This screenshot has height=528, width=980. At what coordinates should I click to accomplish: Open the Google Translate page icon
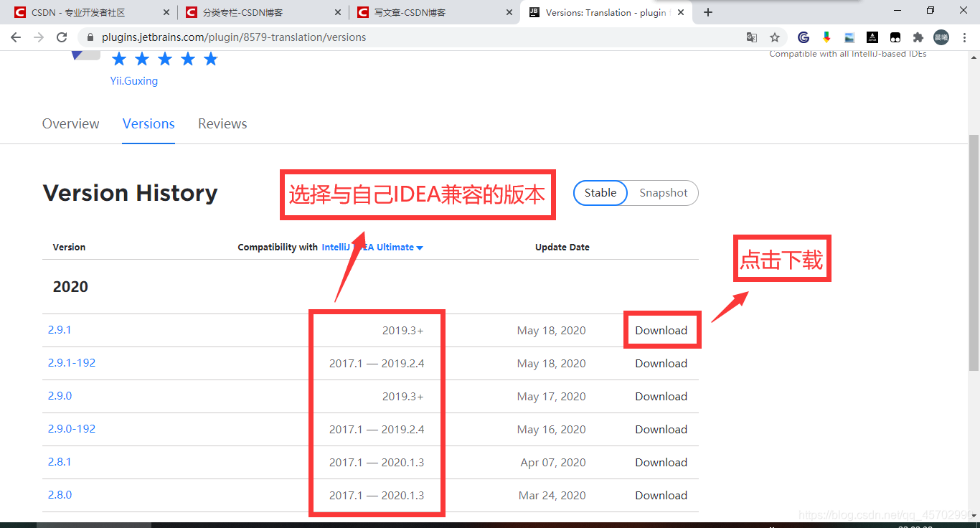pos(751,37)
